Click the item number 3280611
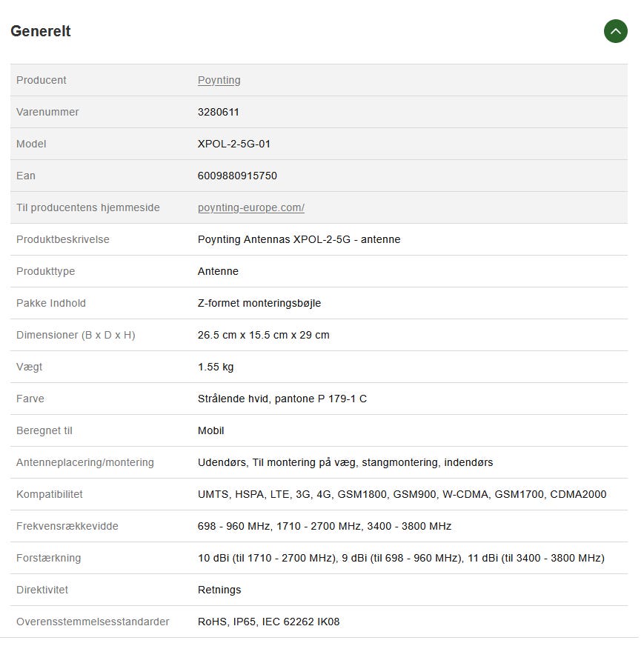The height and width of the screenshot is (646, 644). click(x=218, y=112)
